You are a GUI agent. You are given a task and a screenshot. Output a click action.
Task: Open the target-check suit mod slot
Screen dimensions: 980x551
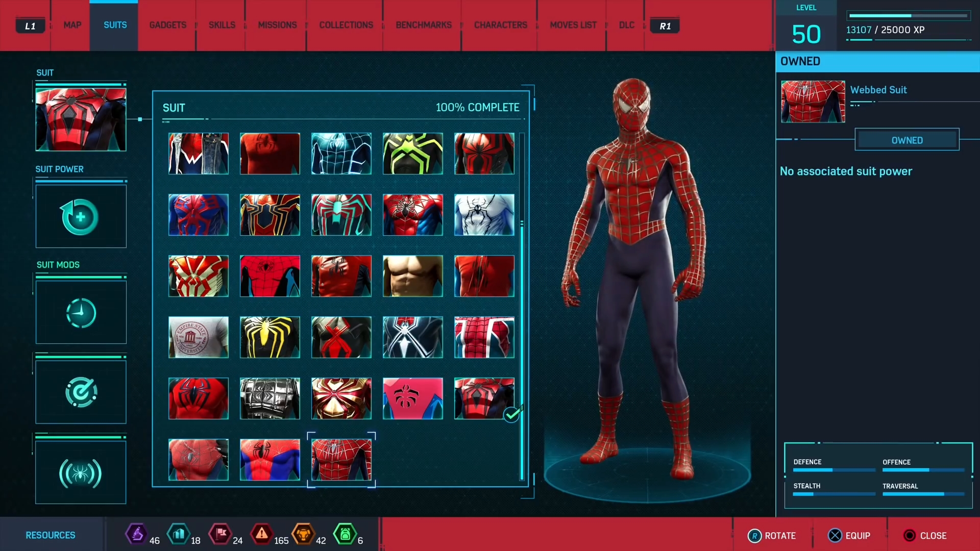pos(81,392)
